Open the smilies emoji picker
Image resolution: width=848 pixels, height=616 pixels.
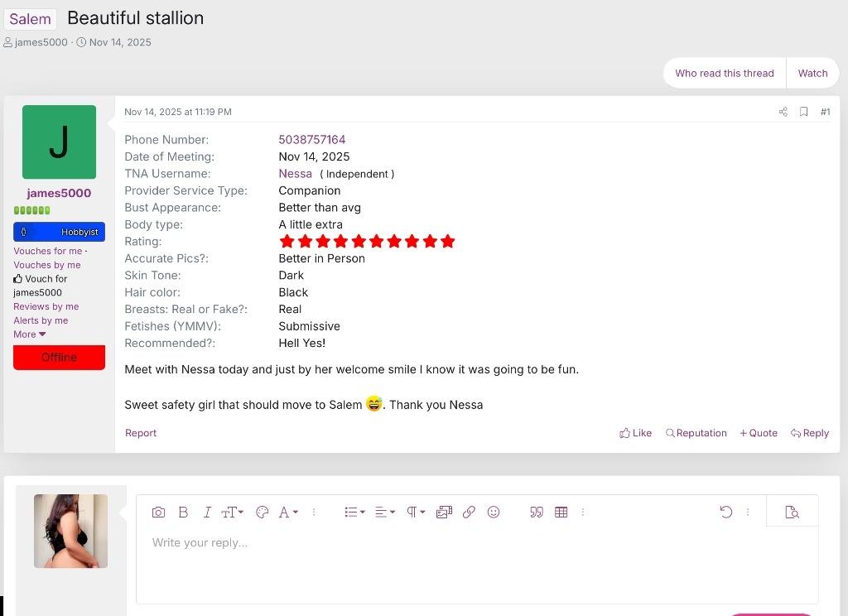[x=494, y=513]
